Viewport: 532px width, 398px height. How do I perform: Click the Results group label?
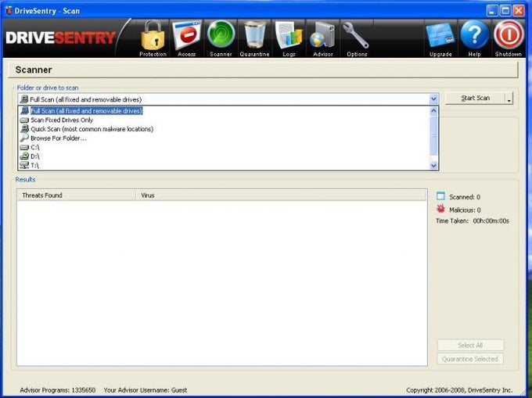(x=26, y=179)
